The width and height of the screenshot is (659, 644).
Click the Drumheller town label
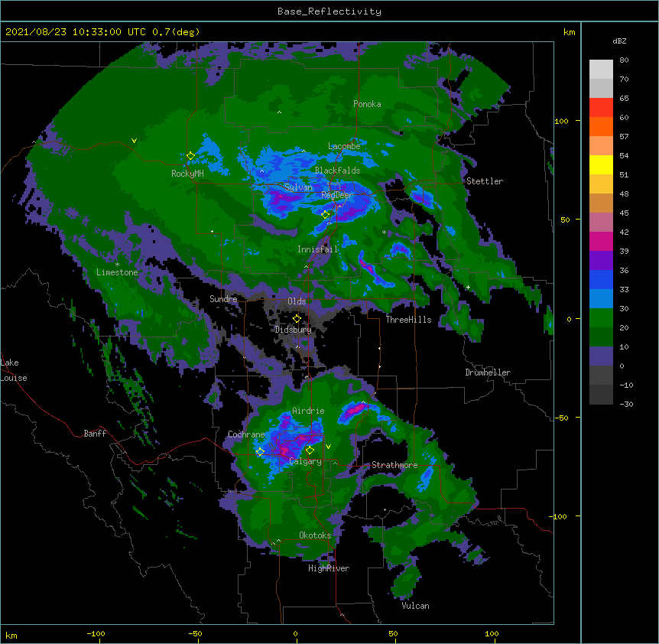[x=488, y=372]
